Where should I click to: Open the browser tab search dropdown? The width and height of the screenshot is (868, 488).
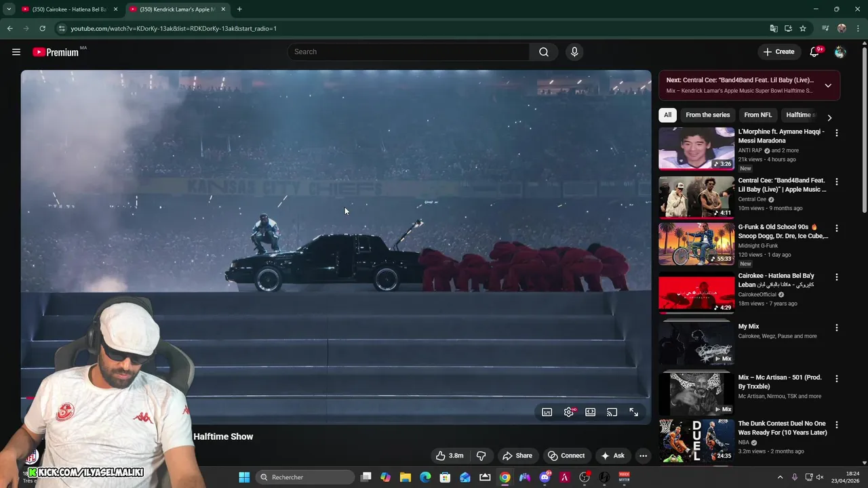(9, 9)
